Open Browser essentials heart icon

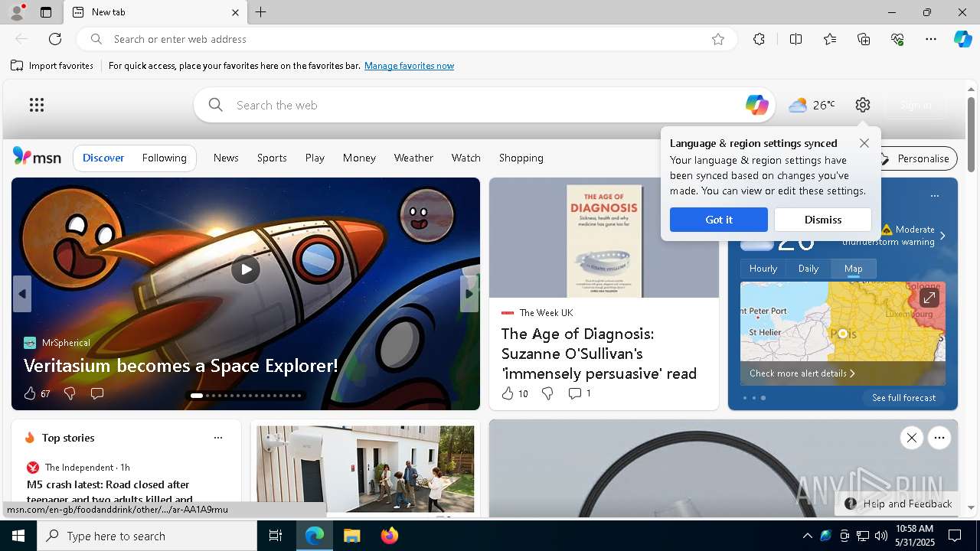(x=897, y=39)
